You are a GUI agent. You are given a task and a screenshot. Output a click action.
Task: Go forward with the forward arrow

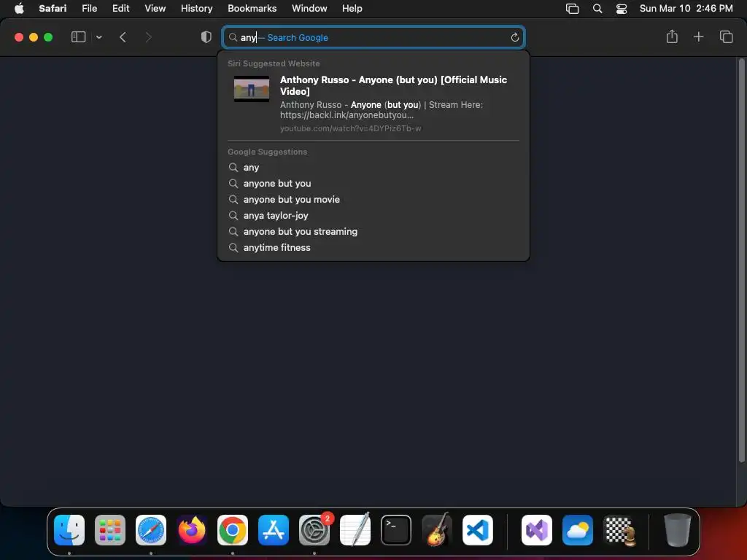[148, 37]
